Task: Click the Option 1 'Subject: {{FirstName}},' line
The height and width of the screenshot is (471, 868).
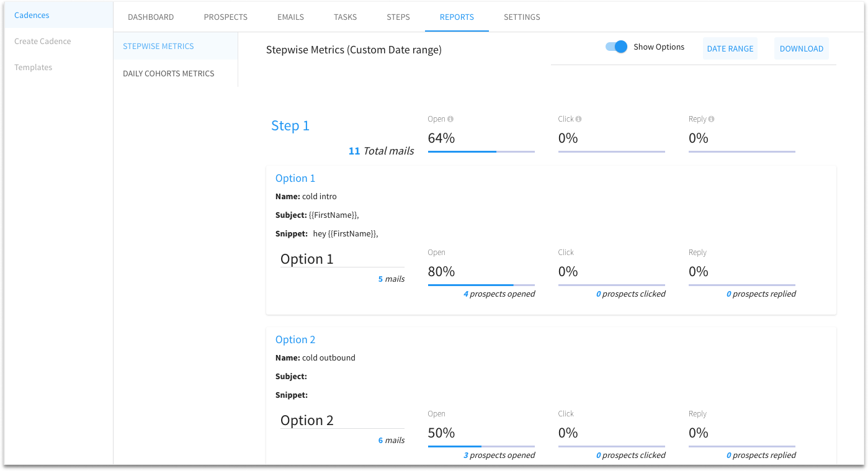Action: [317, 215]
